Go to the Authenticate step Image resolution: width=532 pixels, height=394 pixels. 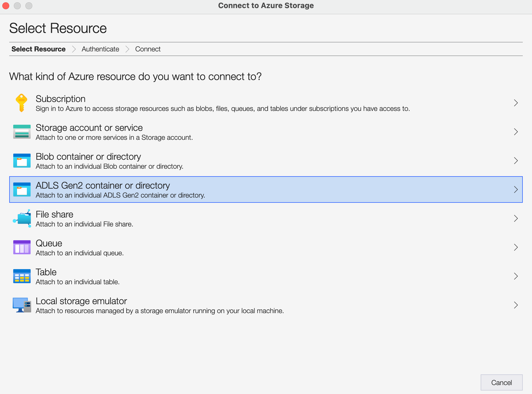pos(100,49)
